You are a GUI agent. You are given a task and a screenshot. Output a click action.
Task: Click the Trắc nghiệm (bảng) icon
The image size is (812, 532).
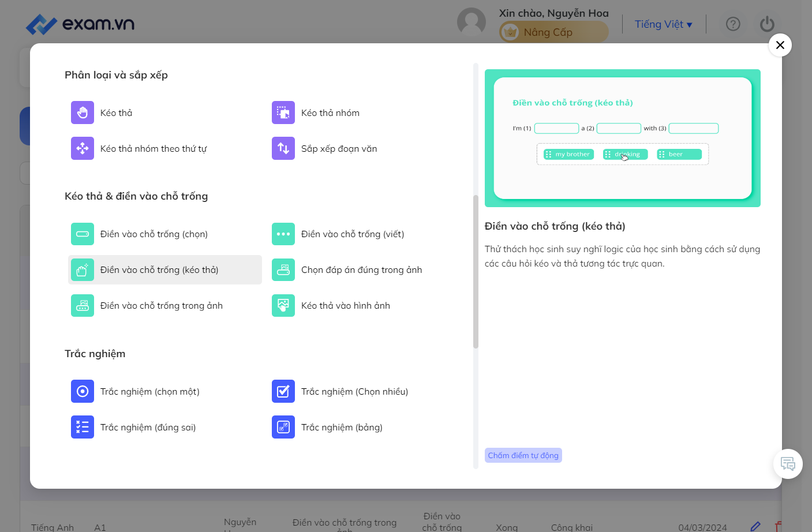(283, 427)
